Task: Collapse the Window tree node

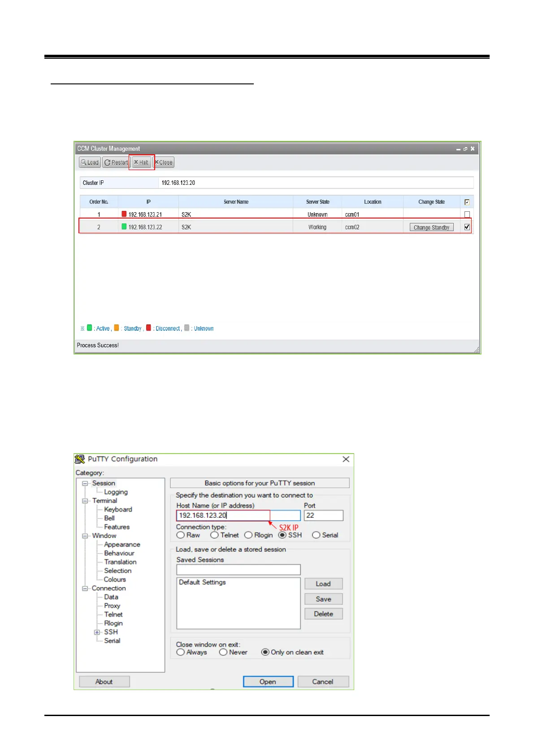Action: [x=85, y=536]
